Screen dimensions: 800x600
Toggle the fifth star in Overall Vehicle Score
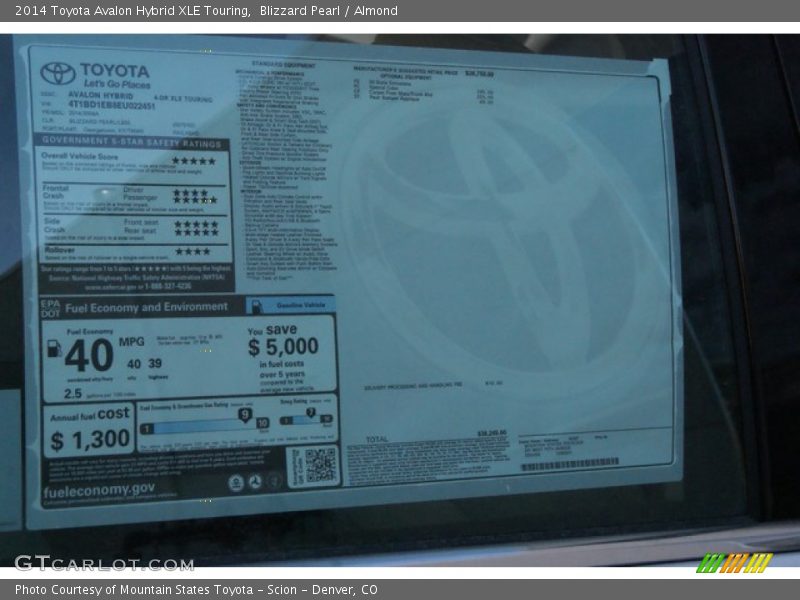click(x=211, y=160)
